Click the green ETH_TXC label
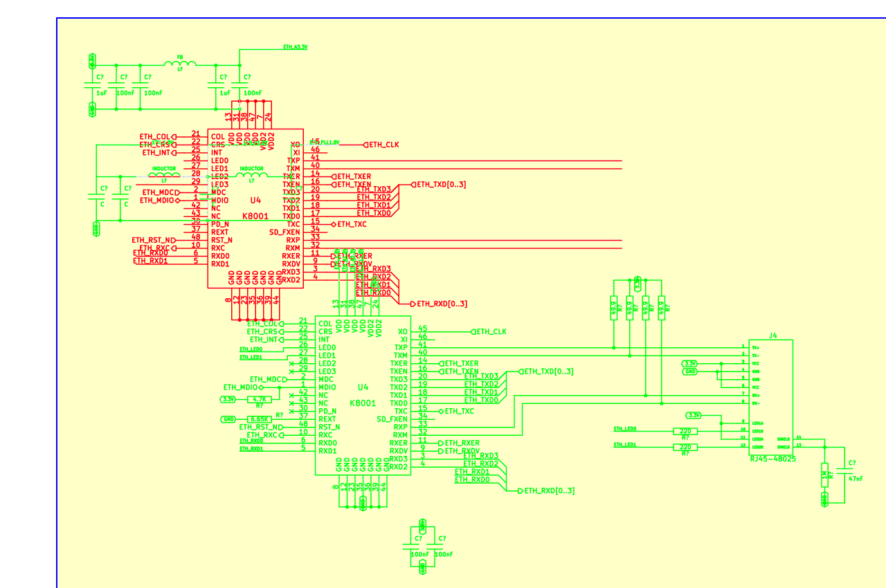The height and width of the screenshot is (588, 886). [x=460, y=411]
